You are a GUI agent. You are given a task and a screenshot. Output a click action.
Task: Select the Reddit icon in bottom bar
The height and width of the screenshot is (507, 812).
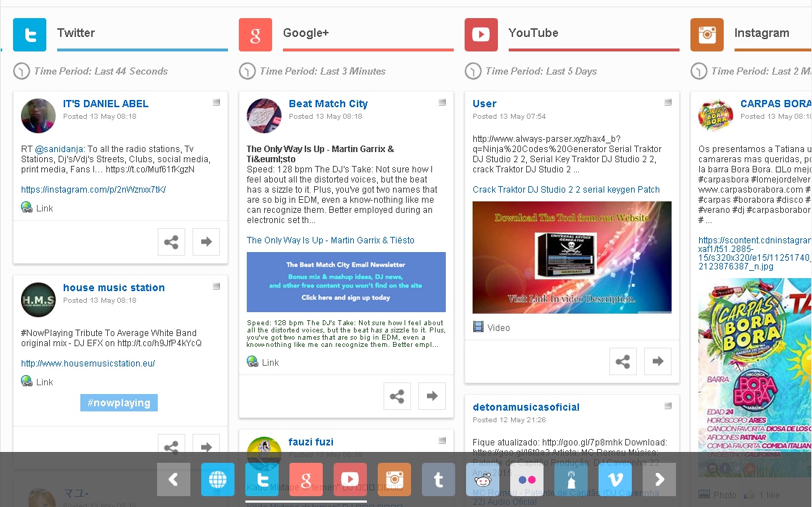pyautogui.click(x=483, y=479)
